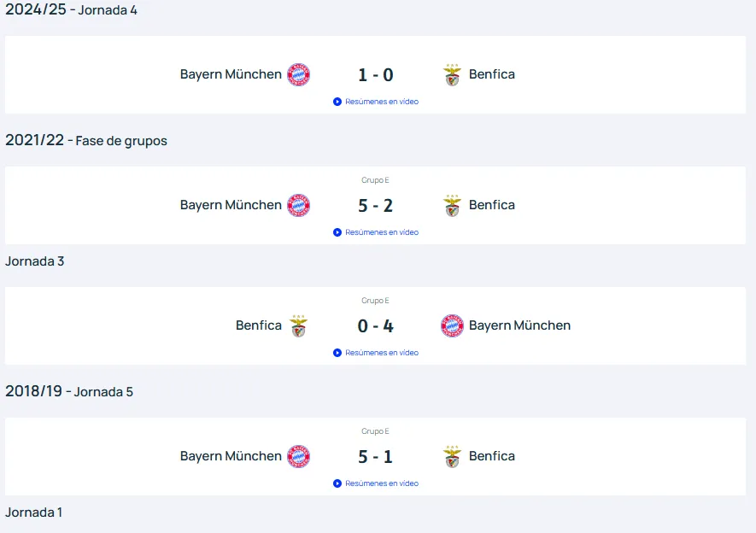Click Benfica team name in 0-4 match
The height and width of the screenshot is (533, 756).
click(x=258, y=325)
